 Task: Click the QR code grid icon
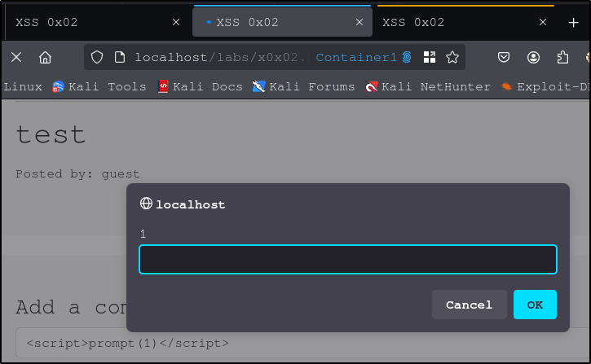tap(430, 57)
